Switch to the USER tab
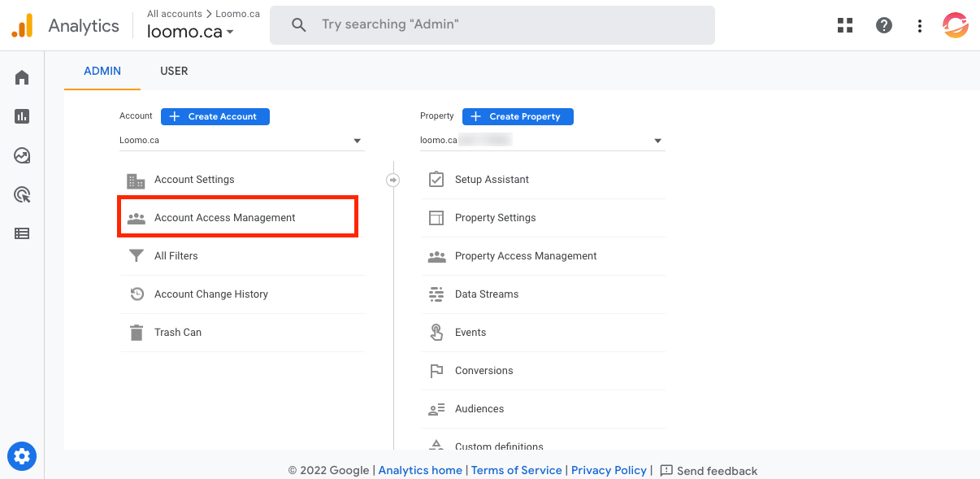Image resolution: width=980 pixels, height=479 pixels. point(174,71)
